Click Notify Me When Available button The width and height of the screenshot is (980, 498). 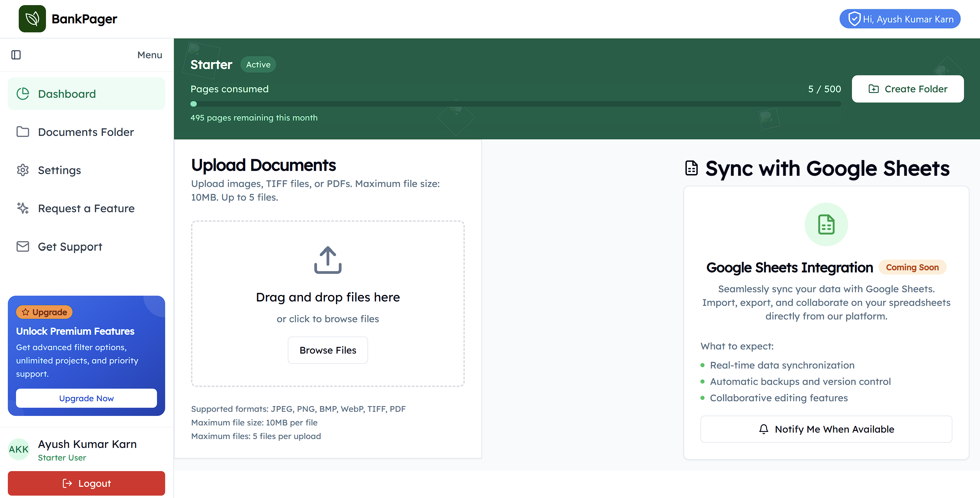tap(826, 429)
